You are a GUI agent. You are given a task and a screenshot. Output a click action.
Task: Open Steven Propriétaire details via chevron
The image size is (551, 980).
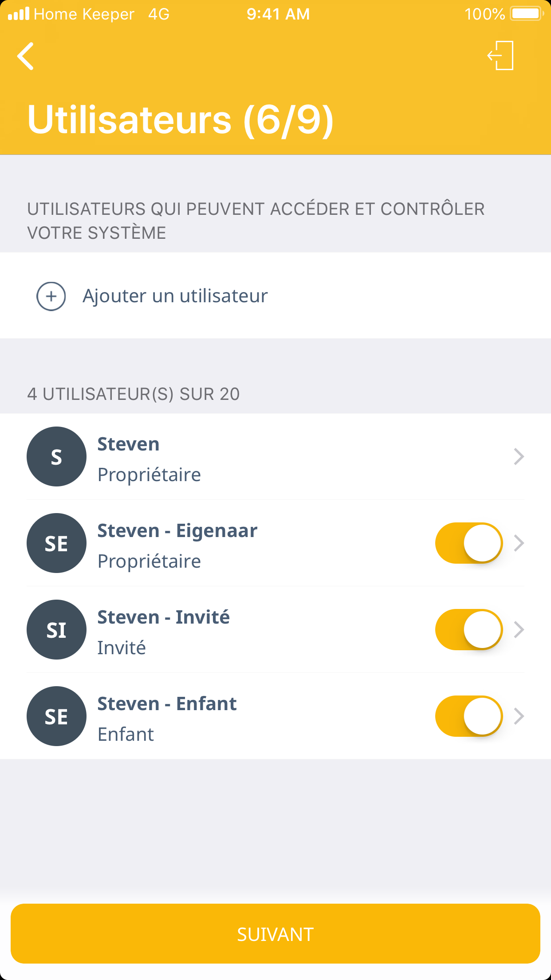coord(519,457)
